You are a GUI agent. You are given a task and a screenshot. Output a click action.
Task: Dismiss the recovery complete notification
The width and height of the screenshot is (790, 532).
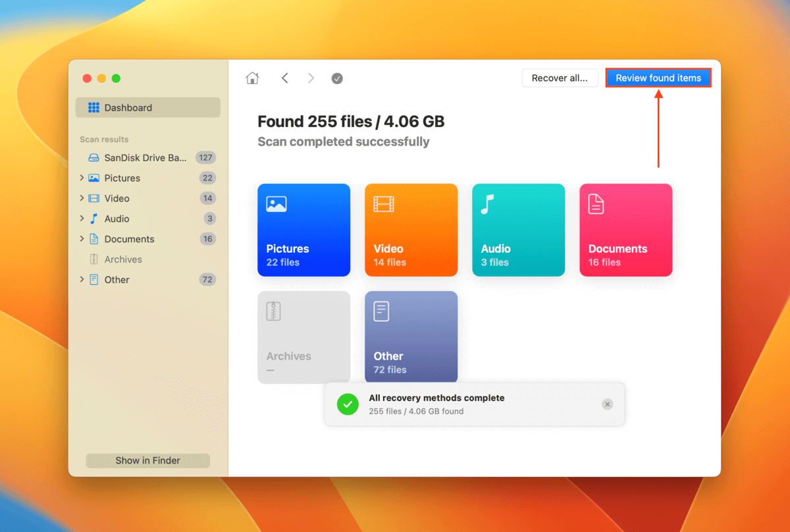pyautogui.click(x=608, y=404)
